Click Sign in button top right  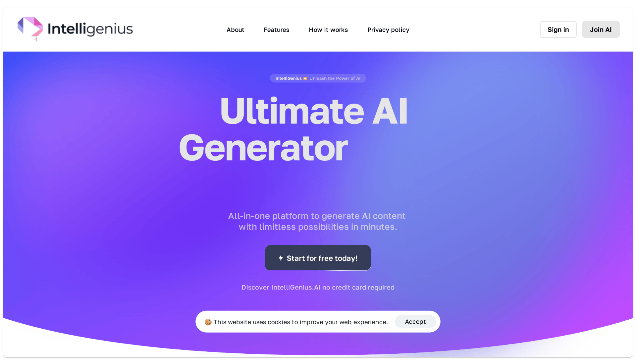point(558,29)
